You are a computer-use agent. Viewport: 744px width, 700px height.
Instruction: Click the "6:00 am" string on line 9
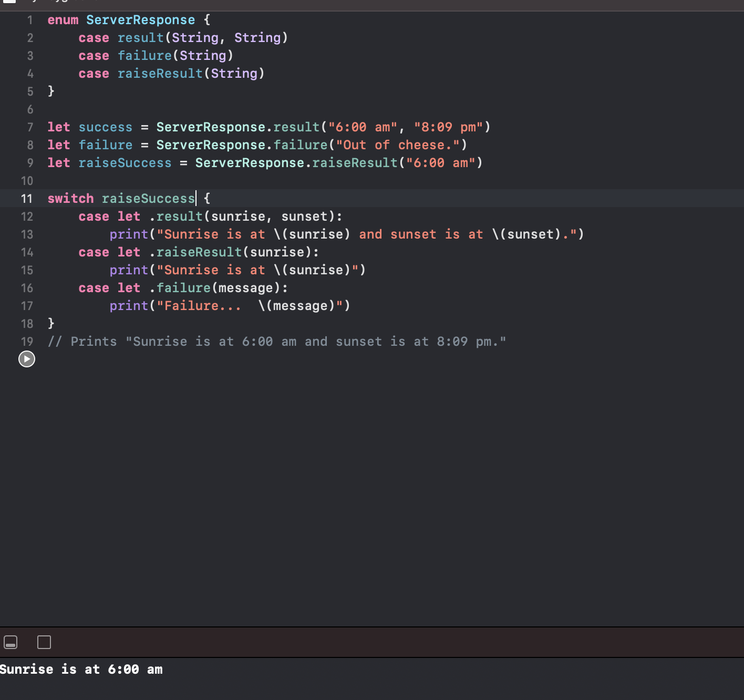441,163
